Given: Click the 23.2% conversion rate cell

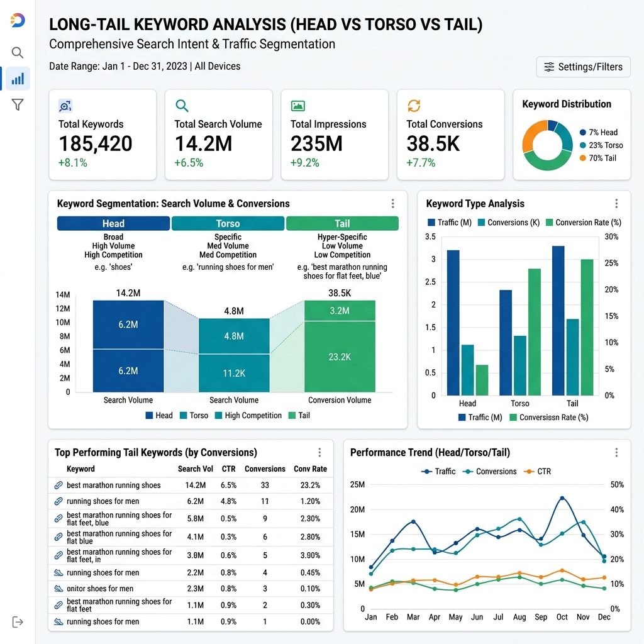Looking at the screenshot, I should pos(310,486).
